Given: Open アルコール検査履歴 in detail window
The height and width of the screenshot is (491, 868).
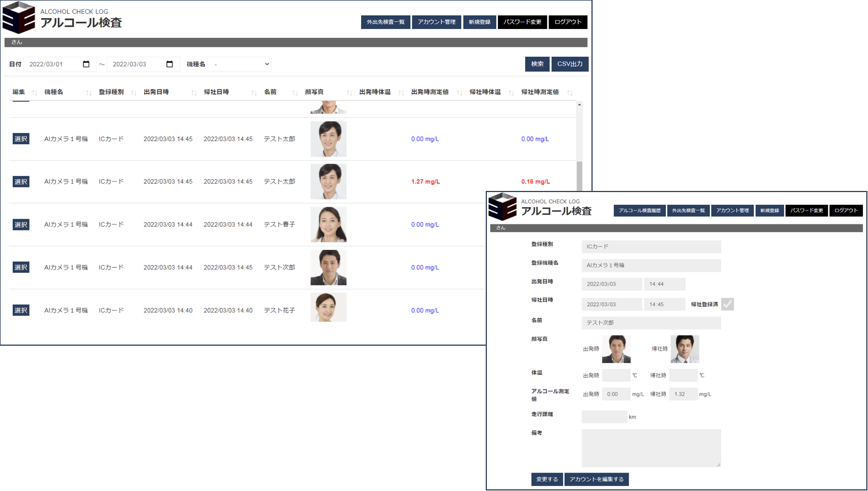Looking at the screenshot, I should pyautogui.click(x=639, y=210).
